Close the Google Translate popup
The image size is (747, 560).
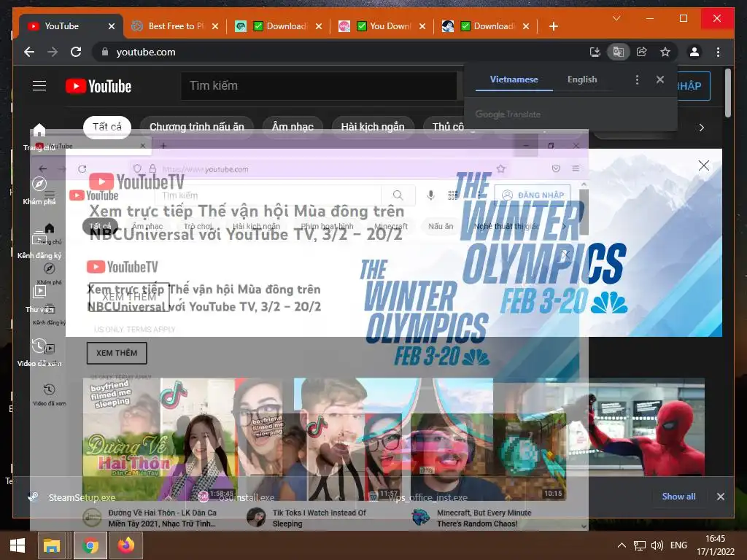click(659, 79)
